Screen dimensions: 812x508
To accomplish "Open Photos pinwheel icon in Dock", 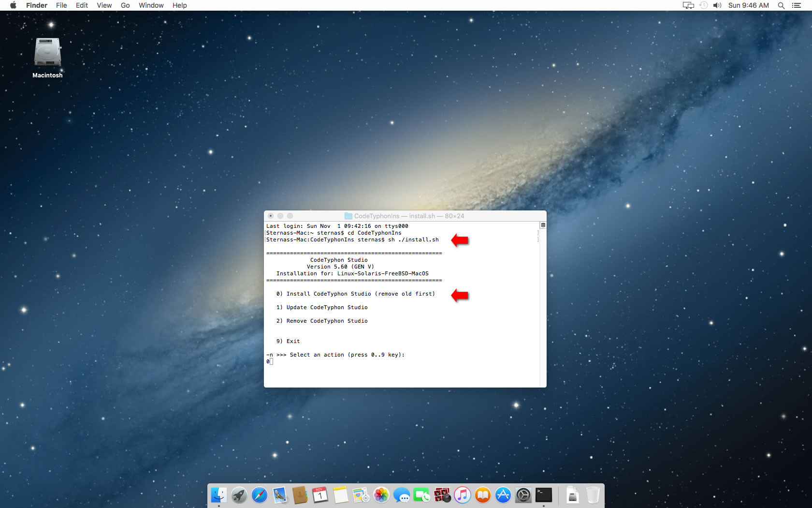I will pyautogui.click(x=381, y=495).
